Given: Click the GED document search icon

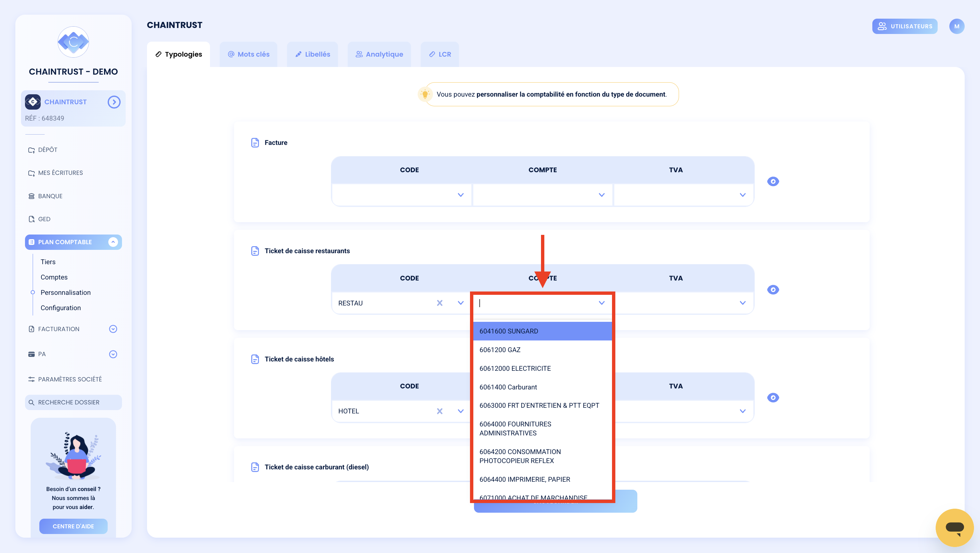Looking at the screenshot, I should [x=31, y=219].
